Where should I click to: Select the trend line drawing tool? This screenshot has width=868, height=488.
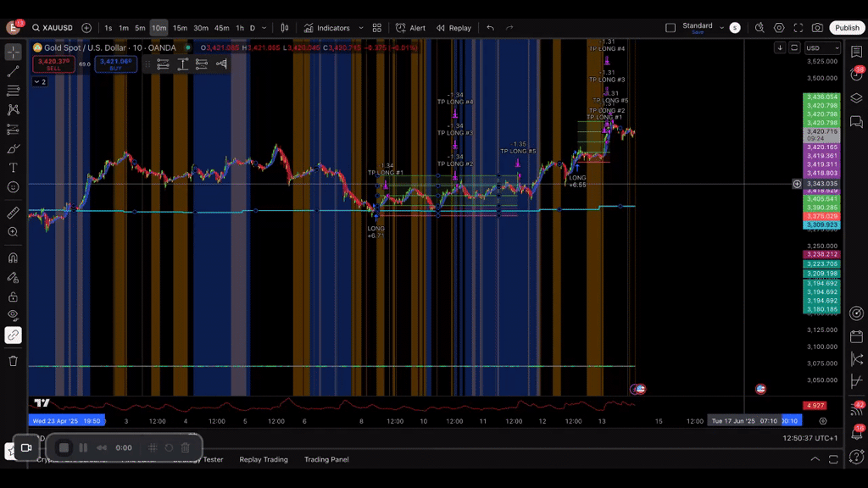coord(13,74)
